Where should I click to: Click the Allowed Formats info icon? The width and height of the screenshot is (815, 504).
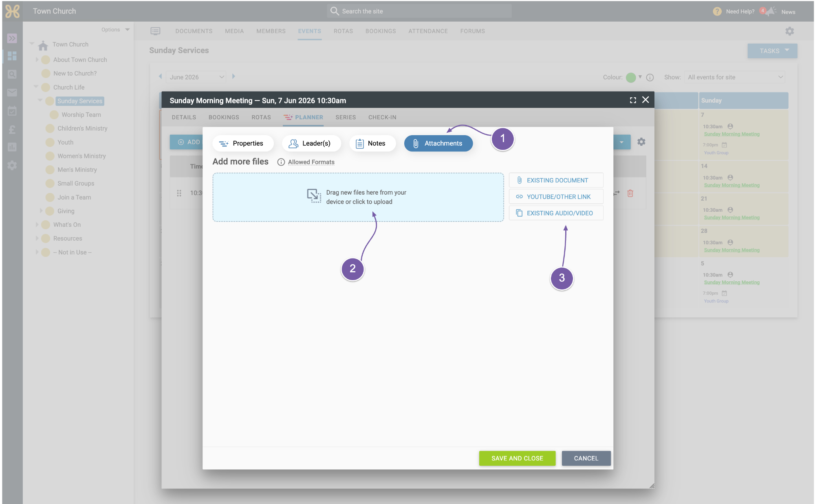click(x=281, y=162)
